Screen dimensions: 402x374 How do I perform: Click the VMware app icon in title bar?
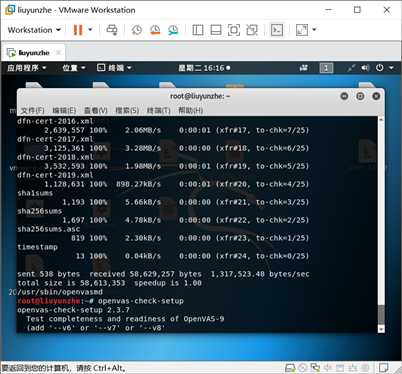10,10
